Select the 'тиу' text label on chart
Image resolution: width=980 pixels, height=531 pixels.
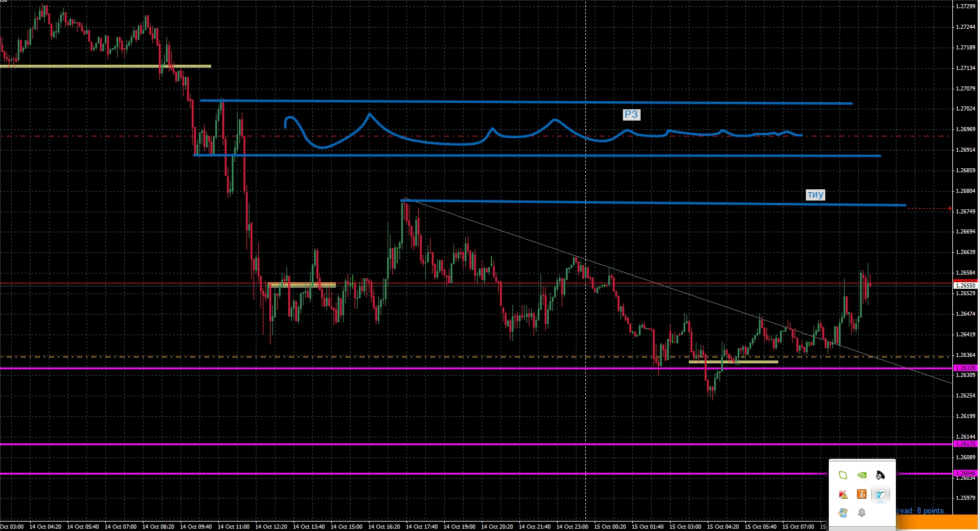click(815, 195)
